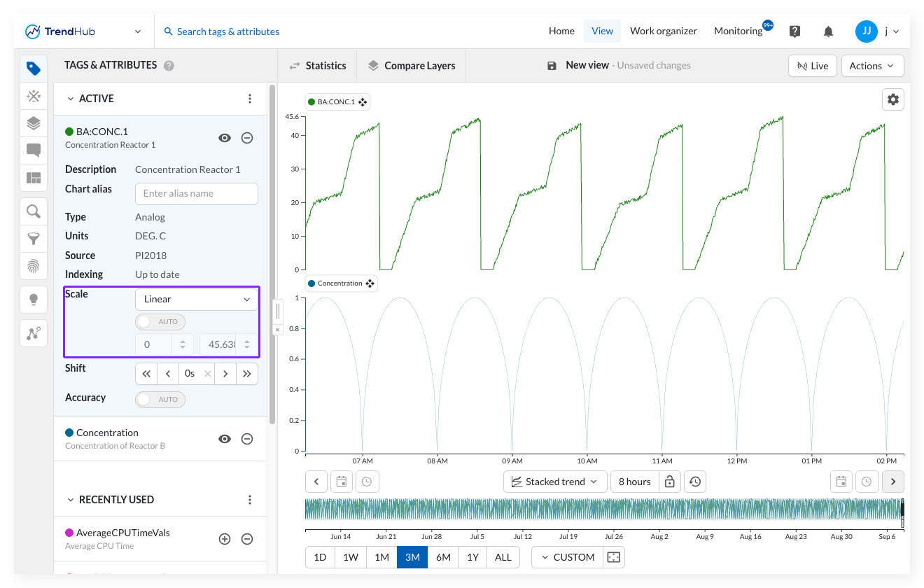Go to Home in top navigation
This screenshot has height=588, width=924.
click(x=561, y=31)
